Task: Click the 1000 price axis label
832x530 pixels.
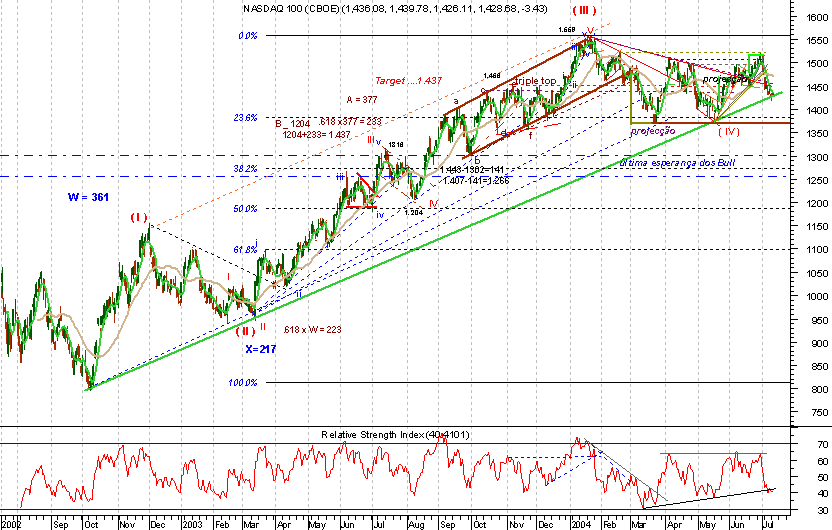Action: click(x=816, y=297)
